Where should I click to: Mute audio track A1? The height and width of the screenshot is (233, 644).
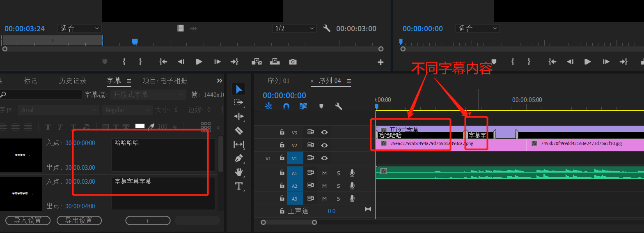[x=324, y=173]
